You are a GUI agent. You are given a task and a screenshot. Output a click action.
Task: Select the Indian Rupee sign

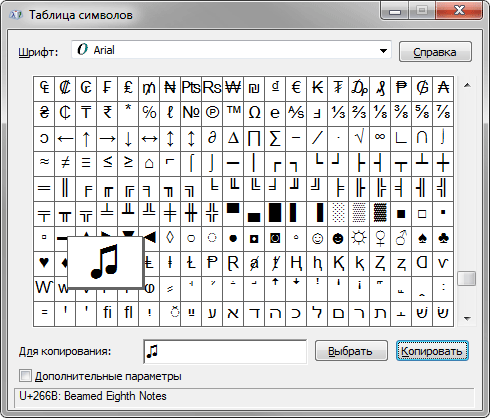107,114
